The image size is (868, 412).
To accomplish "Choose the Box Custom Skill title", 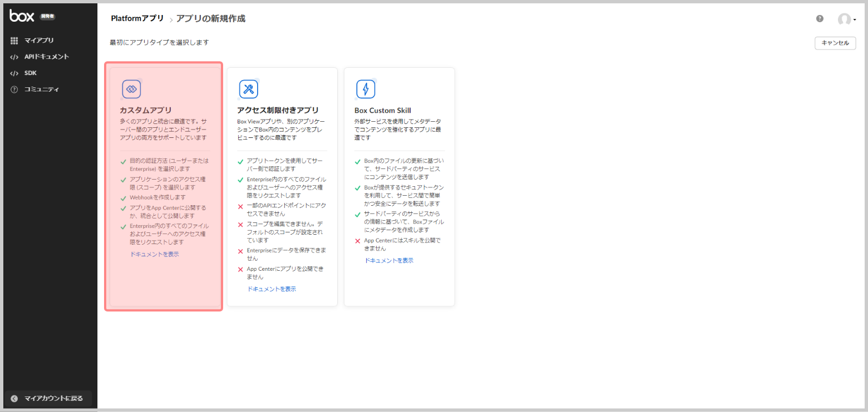I will click(383, 110).
